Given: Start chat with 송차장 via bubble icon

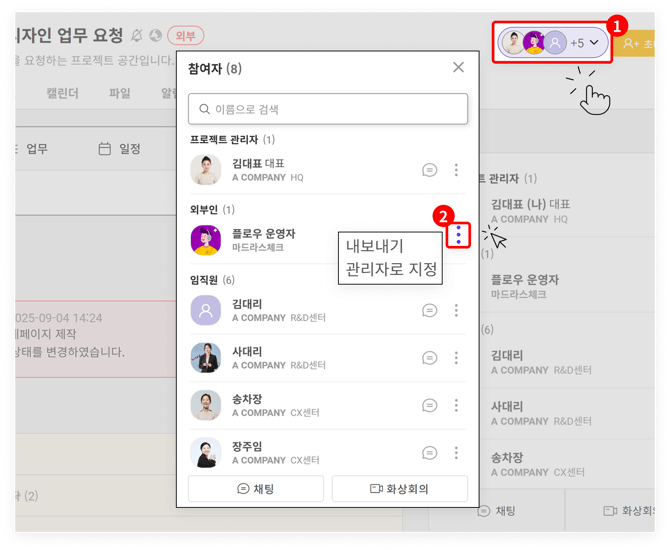Looking at the screenshot, I should click(430, 405).
